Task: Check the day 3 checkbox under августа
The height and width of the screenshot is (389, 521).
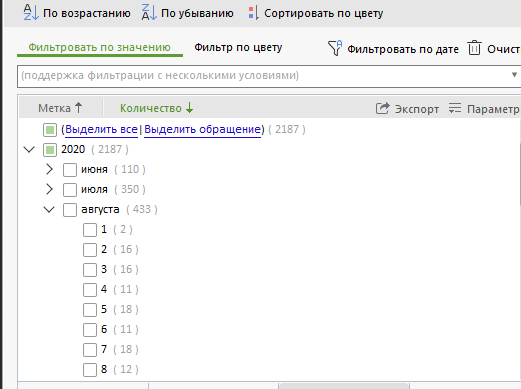Action: point(90,270)
